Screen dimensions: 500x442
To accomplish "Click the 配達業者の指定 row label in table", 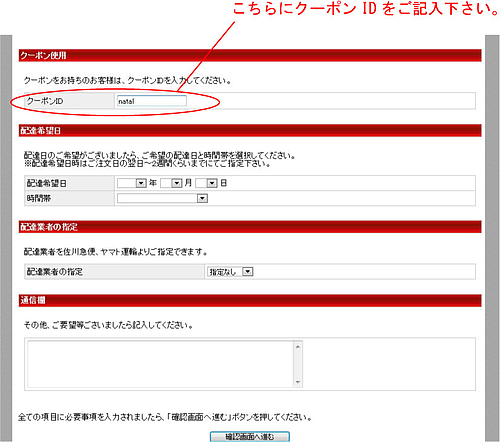I will coord(55,272).
